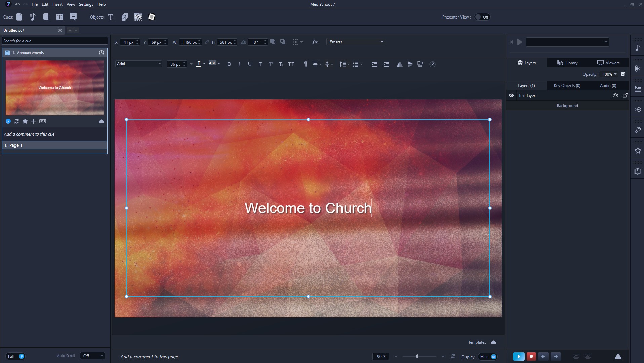
Task: Click the red stop button
Action: (x=531, y=356)
